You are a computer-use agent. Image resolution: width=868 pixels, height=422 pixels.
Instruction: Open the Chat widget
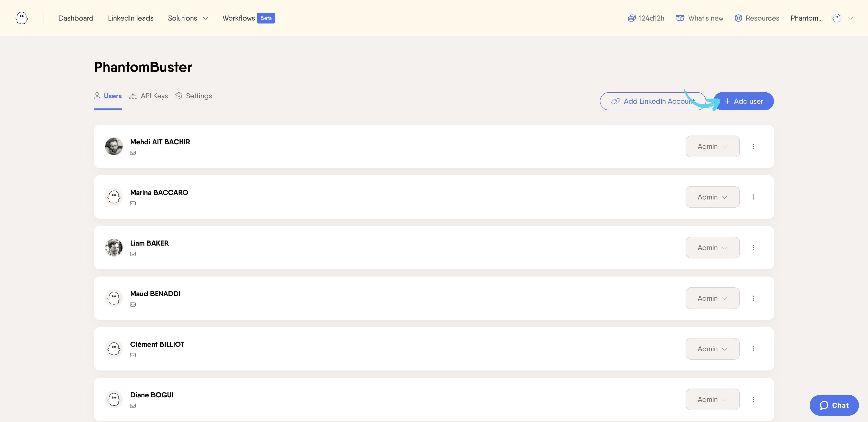(834, 405)
